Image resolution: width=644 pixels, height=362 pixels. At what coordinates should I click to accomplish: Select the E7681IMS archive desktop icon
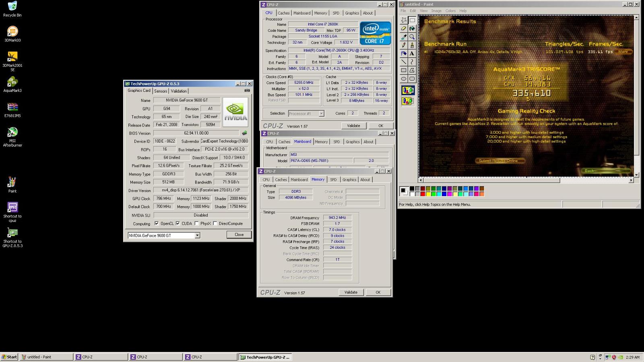click(12, 110)
